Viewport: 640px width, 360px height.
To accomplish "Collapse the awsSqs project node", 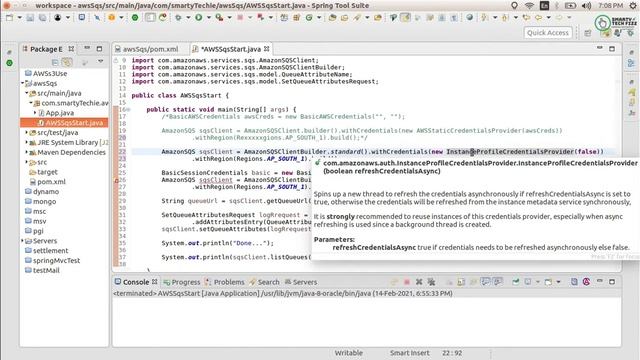I will click(x=23, y=83).
